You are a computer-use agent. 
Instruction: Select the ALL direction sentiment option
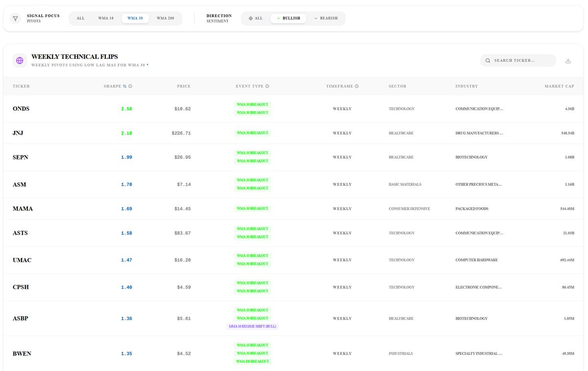256,19
